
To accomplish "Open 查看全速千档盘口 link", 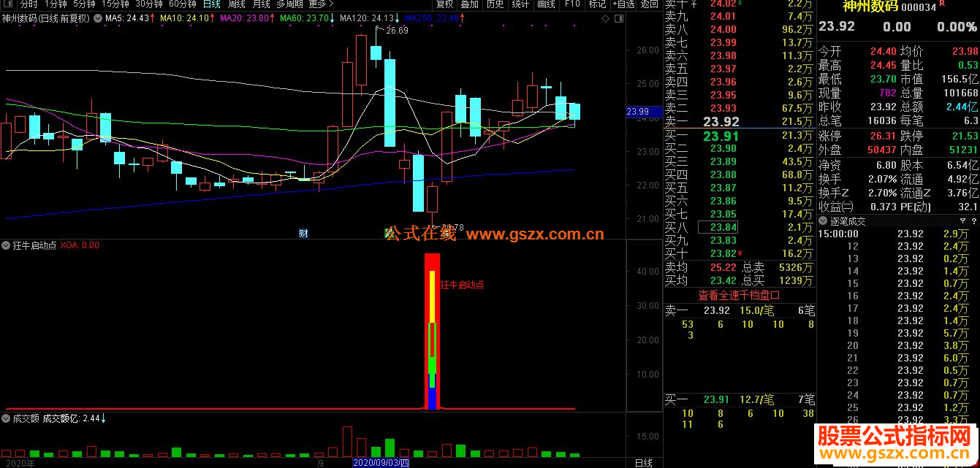I will [739, 296].
